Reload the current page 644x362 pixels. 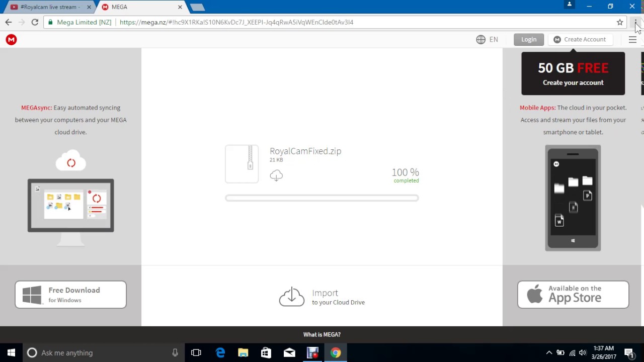click(x=35, y=22)
